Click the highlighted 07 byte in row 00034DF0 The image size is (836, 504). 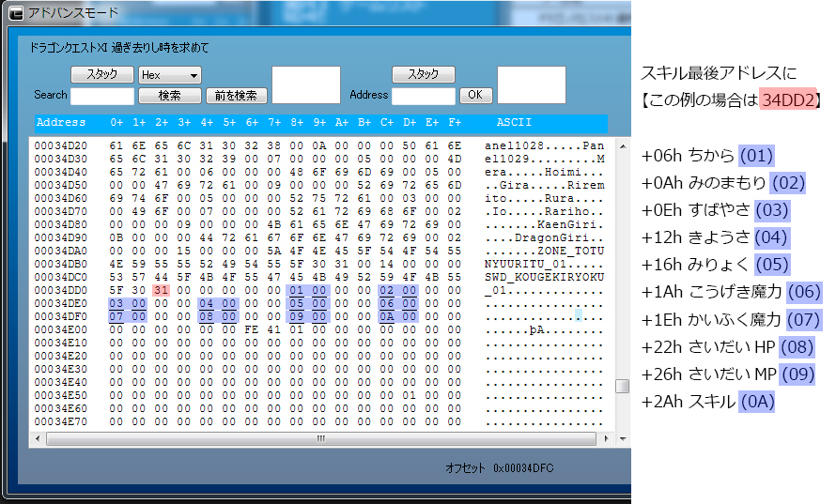tap(116, 316)
